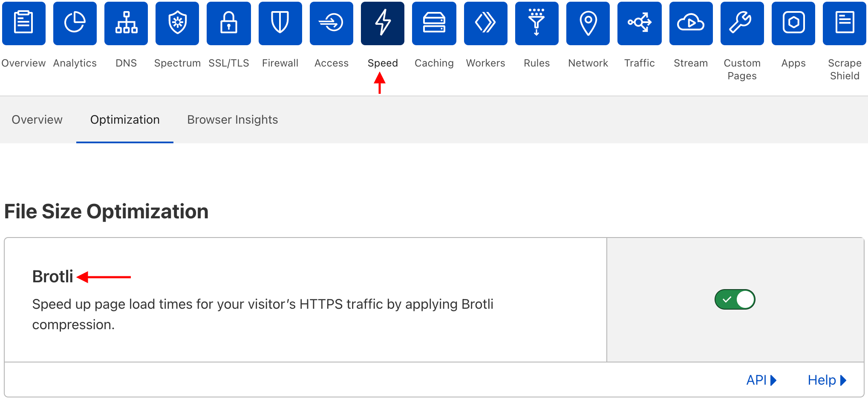868x400 pixels.
Task: Open the Custom Pages wrench icon
Action: (742, 23)
